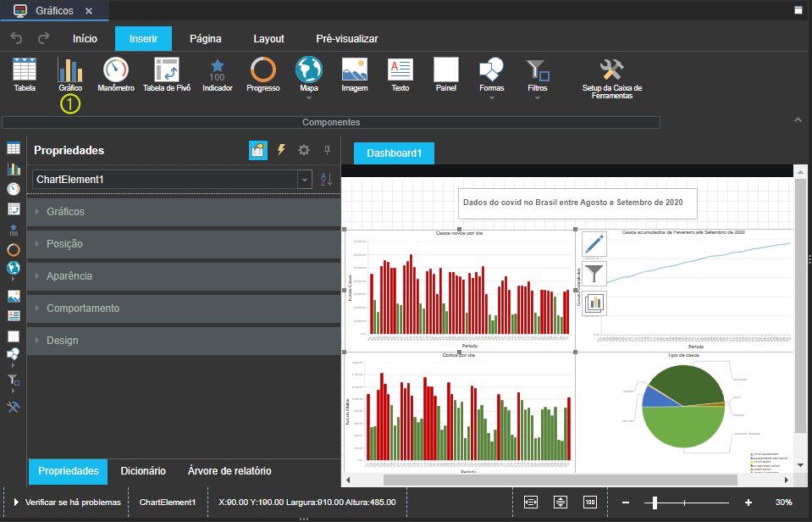Zoom out with the minus button
This screenshot has width=812, height=522.
point(626,503)
